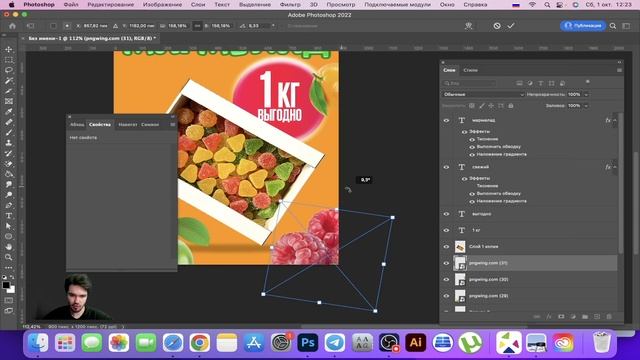This screenshot has width=640, height=360.
Task: Add a layer mask icon
Action: click(x=561, y=316)
